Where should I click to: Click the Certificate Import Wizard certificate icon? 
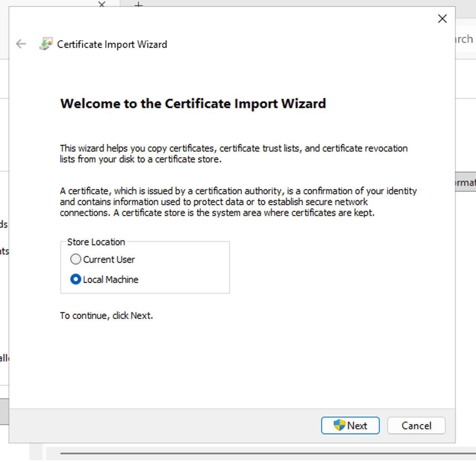pos(46,44)
